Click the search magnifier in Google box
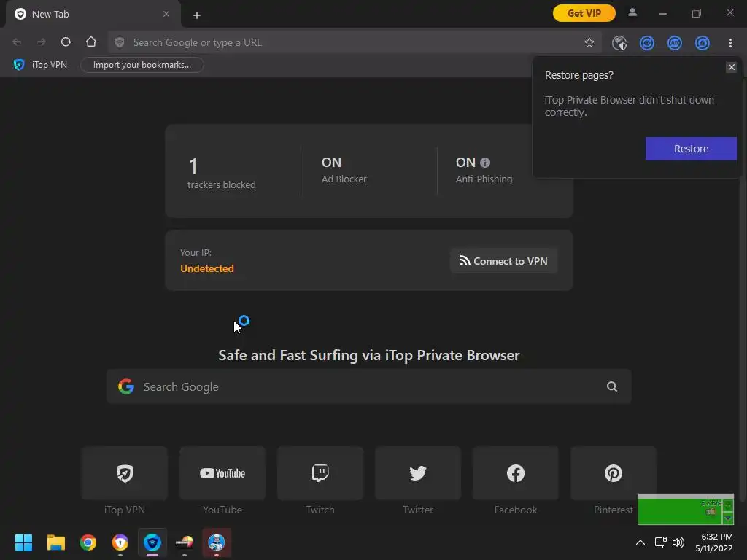747x560 pixels. pos(612,386)
